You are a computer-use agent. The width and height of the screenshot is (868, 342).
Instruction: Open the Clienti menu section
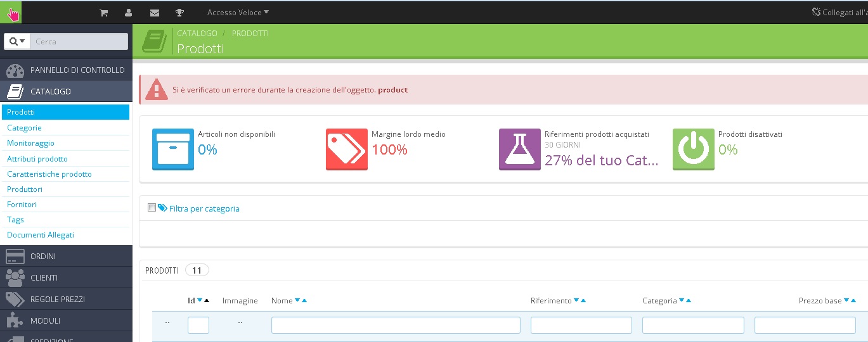pos(66,277)
